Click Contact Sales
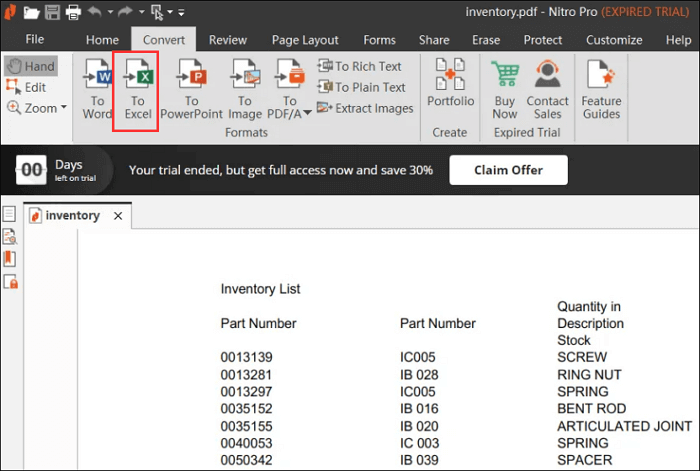Screen dimensions: 700x471 [547, 89]
